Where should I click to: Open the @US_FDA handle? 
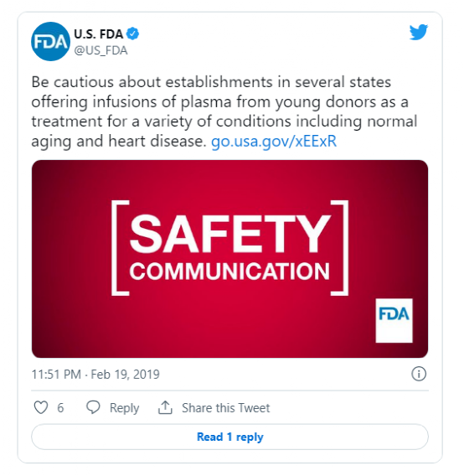(x=101, y=50)
